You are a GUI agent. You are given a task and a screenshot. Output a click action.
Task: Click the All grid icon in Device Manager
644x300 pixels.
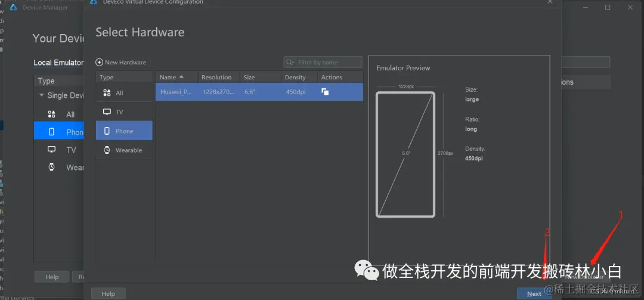[x=52, y=115]
